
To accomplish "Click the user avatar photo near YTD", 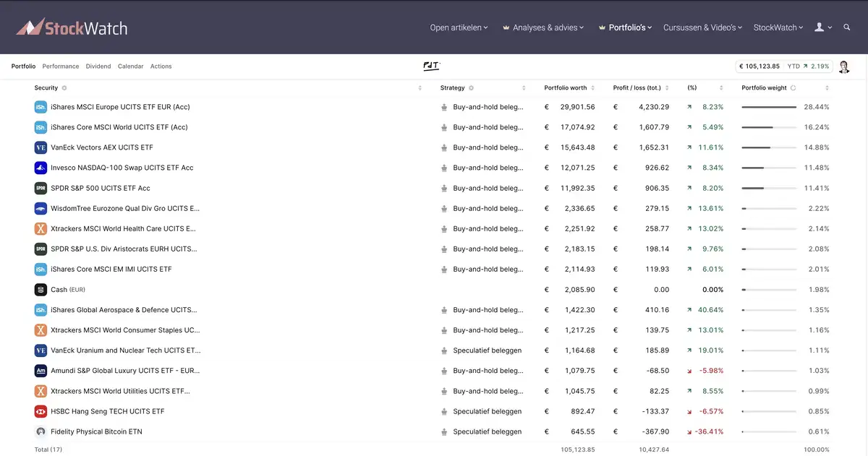I will click(x=843, y=66).
